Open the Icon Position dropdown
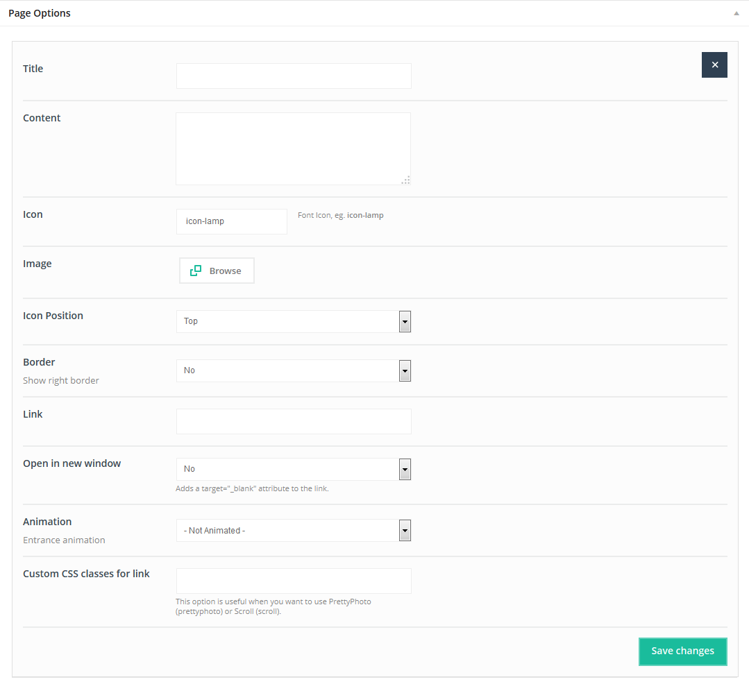Viewport: 749px width, 700px height. [x=293, y=321]
